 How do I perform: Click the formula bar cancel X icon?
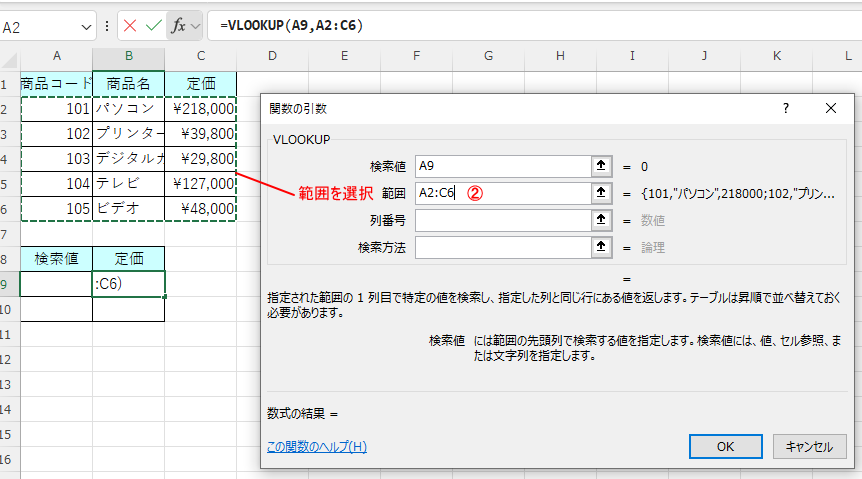point(130,26)
